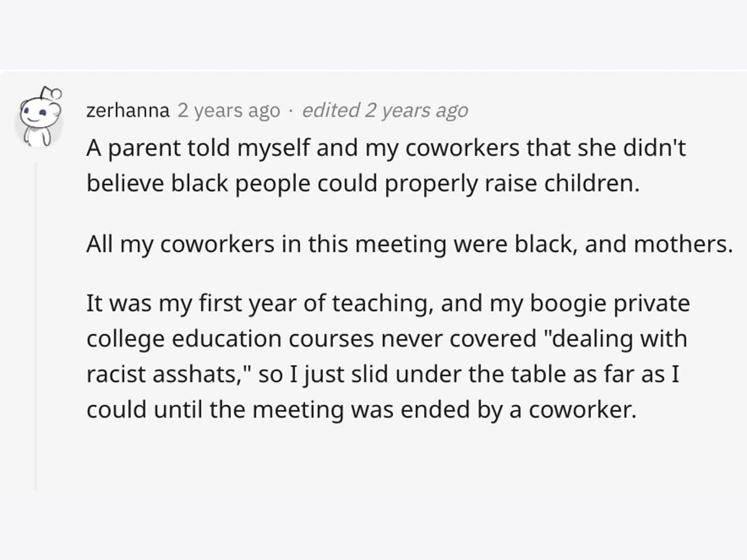This screenshot has height=560, width=747.
Task: Click the line beginning "It was my first year"
Action: click(388, 304)
